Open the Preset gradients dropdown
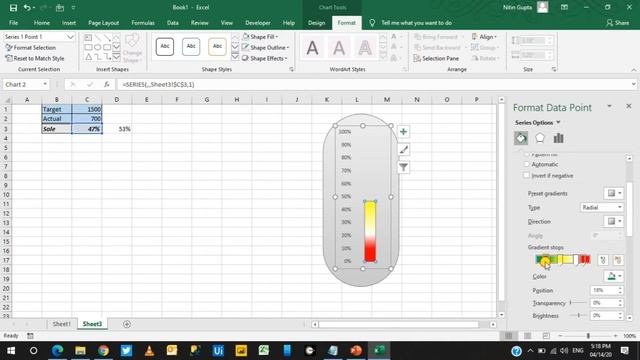 click(613, 193)
